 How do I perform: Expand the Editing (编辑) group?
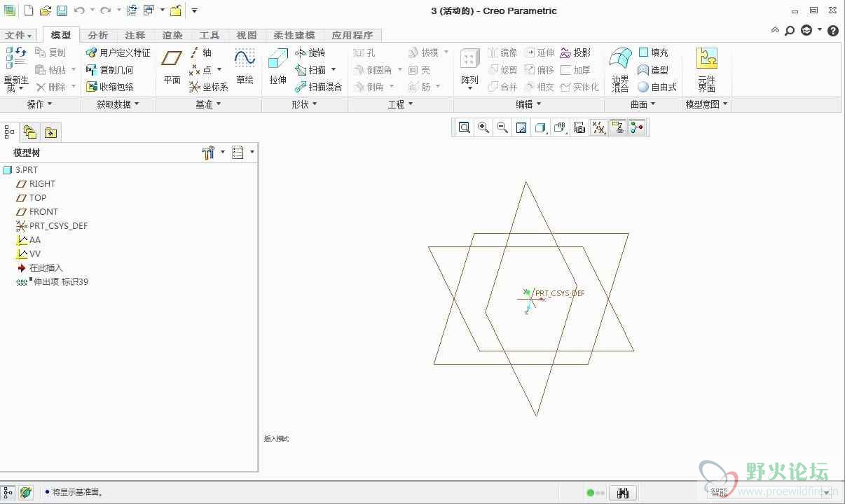528,104
